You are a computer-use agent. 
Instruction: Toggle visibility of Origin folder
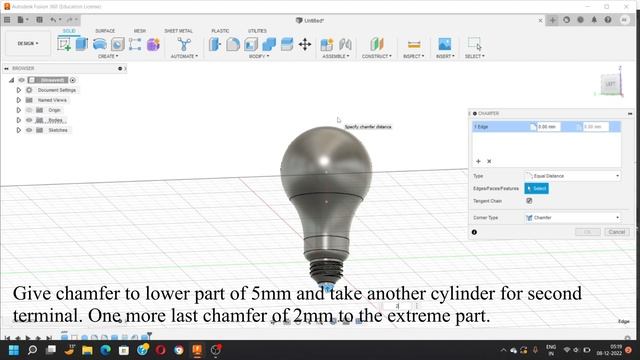(x=29, y=110)
